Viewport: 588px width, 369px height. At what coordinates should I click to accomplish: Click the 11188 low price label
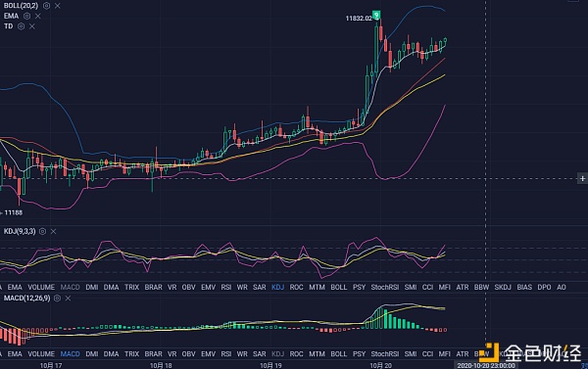[14, 212]
